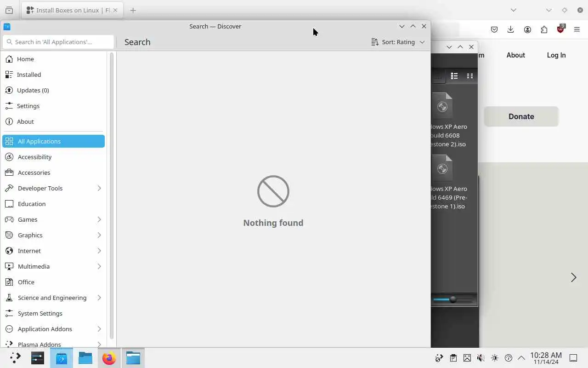
Task: Click the Internet globe icon
Action: tap(9, 251)
